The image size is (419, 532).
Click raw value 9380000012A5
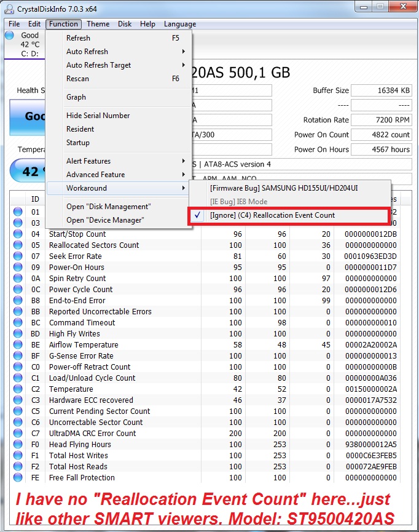coord(370,445)
